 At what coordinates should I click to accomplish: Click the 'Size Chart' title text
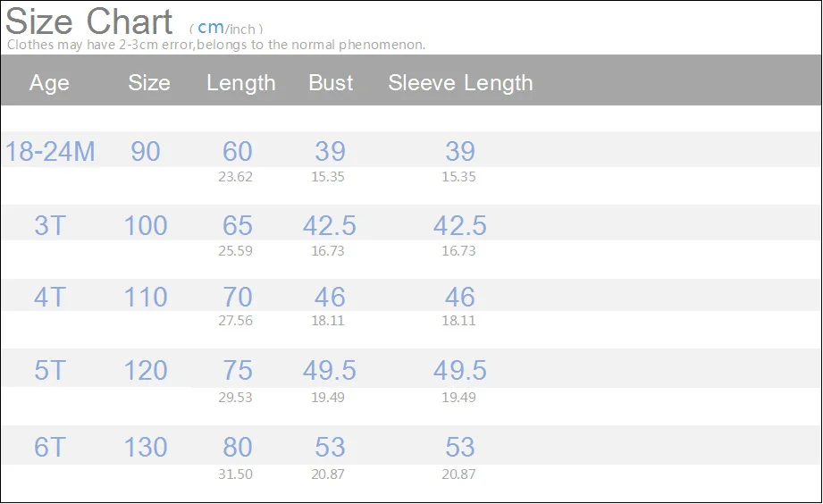(x=89, y=21)
